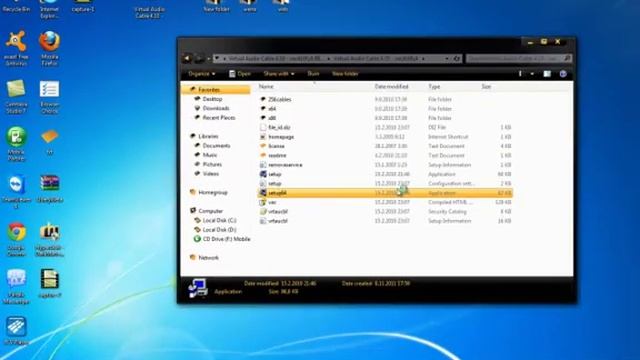The width and height of the screenshot is (640, 360).
Task: Open Local Disk (D:) in navigation pane
Action: 220,230
